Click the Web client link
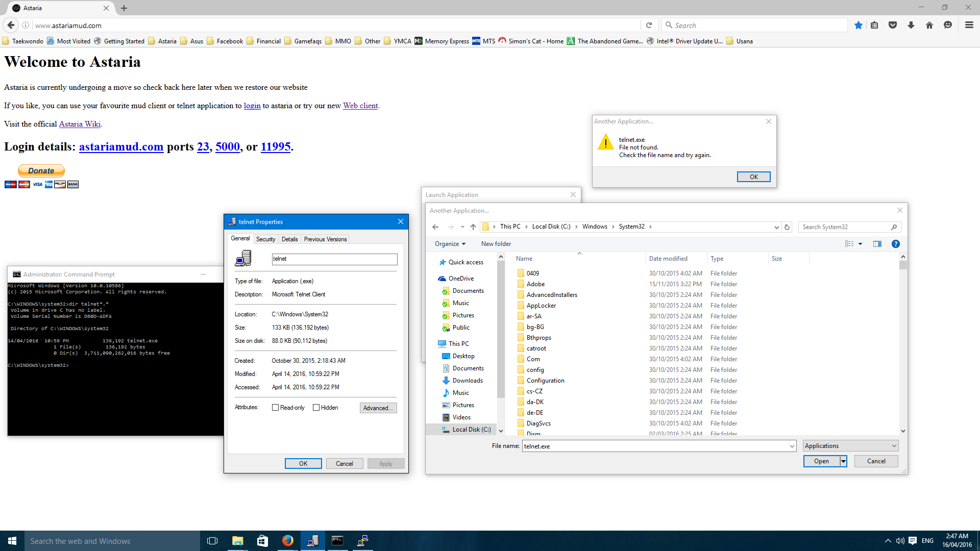 pyautogui.click(x=360, y=106)
